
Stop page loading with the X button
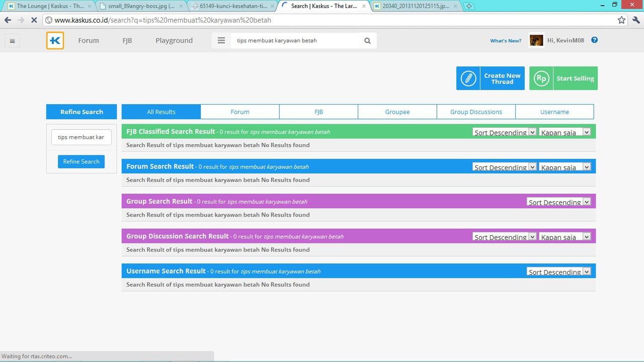(x=34, y=20)
